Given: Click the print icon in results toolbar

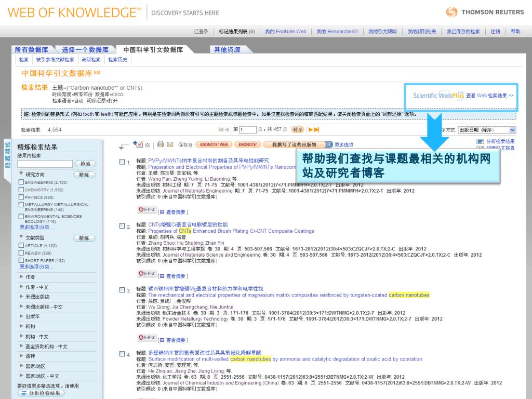Looking at the screenshot, I should [x=161, y=144].
